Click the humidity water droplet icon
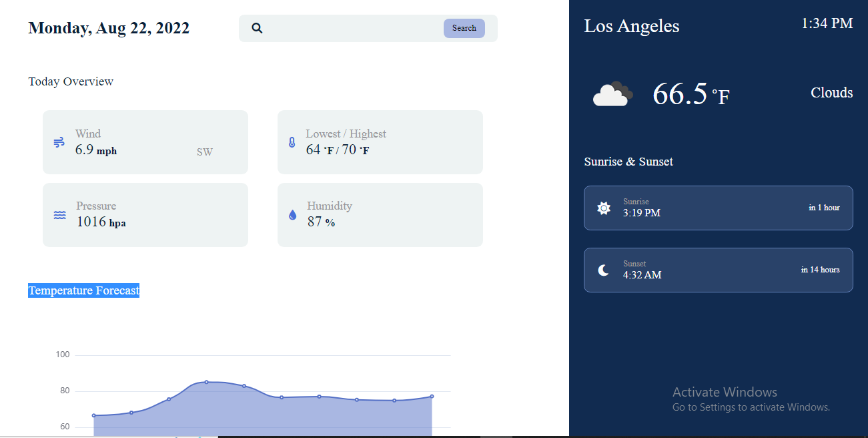This screenshot has width=868, height=438. coord(292,215)
